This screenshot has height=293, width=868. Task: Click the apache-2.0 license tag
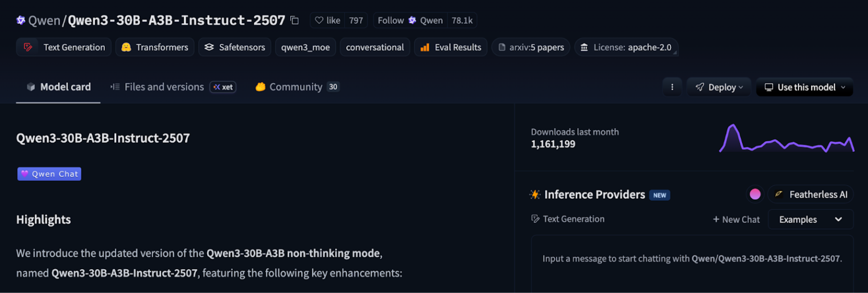[626, 47]
